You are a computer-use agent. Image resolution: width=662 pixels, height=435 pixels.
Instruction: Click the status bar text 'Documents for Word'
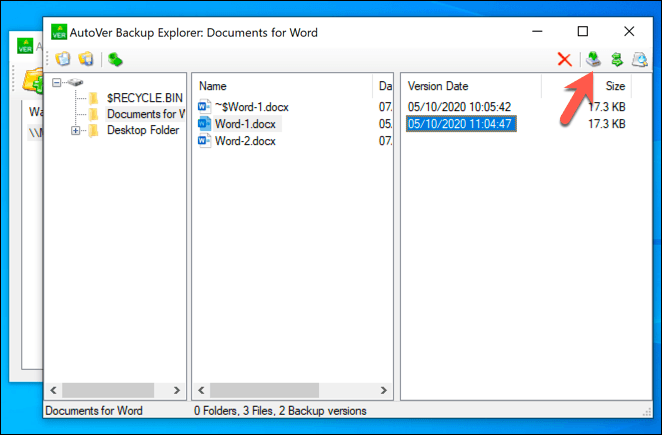[x=94, y=411]
